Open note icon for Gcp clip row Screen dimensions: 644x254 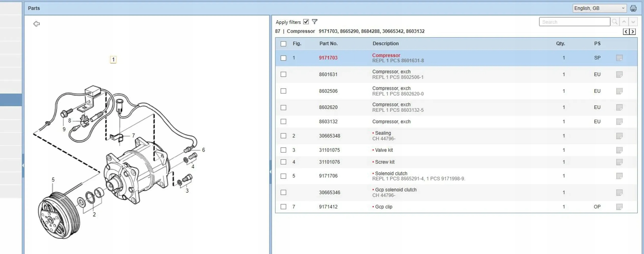(x=619, y=207)
